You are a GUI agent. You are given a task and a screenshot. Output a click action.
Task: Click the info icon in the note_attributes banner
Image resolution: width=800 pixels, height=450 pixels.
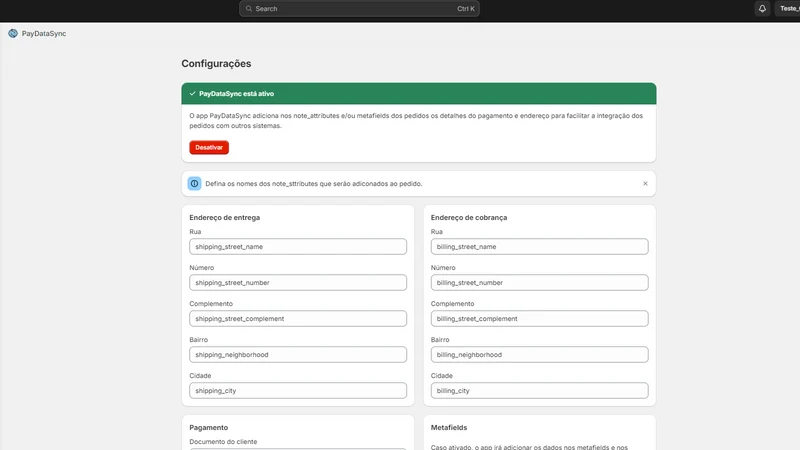tap(194, 184)
